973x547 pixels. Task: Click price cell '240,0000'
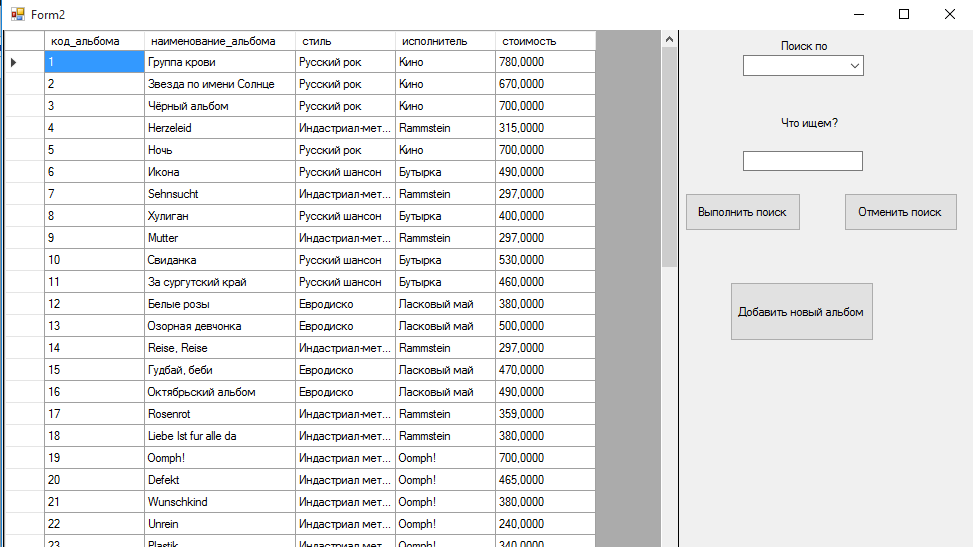click(545, 524)
